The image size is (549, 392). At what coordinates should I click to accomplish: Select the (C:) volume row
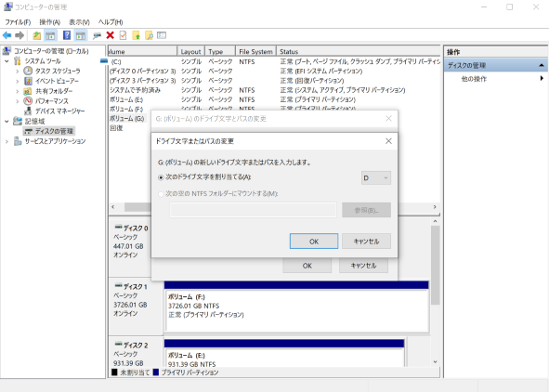click(274, 61)
